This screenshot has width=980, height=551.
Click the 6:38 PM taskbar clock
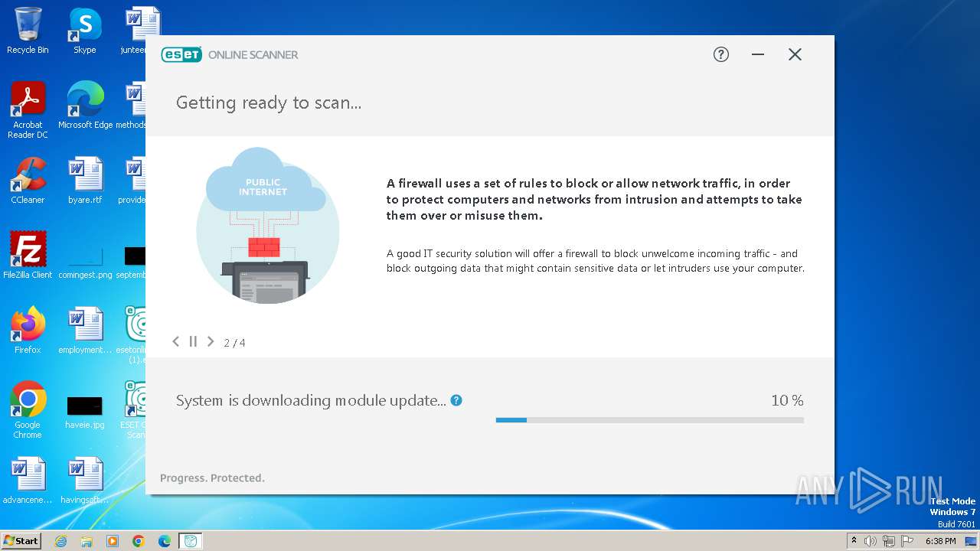tap(941, 541)
